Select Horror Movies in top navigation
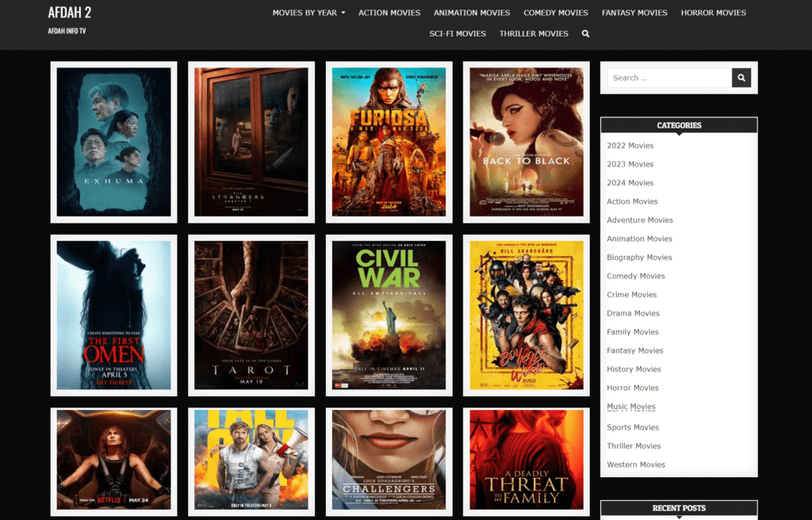Screen dimensions: 812x520 click(x=713, y=13)
